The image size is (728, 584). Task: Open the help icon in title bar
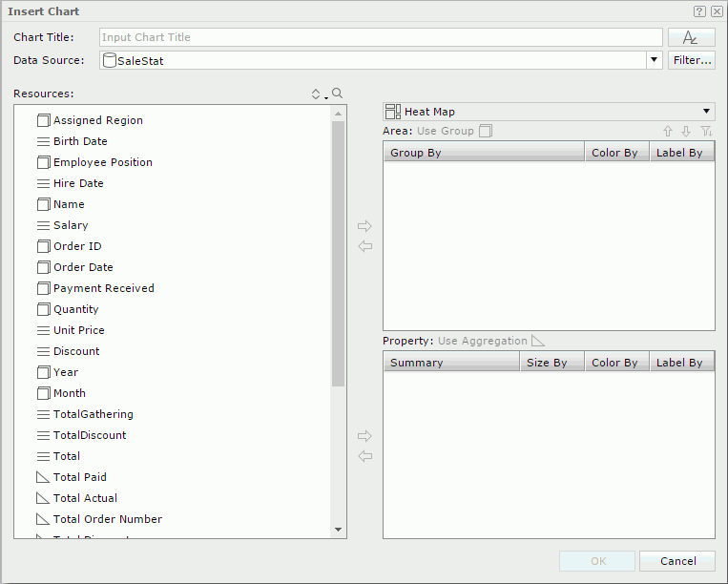coord(698,11)
